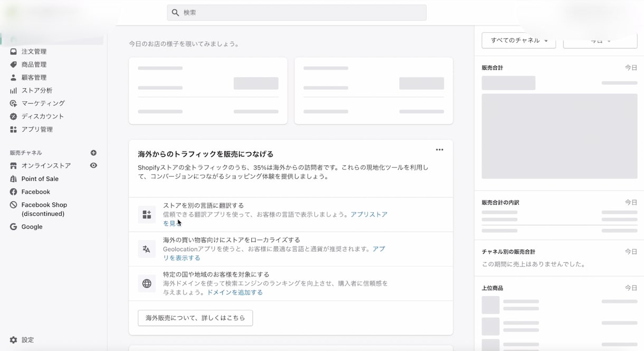Click inside the 検索 search field
Screen dimensions: 644x351
click(x=297, y=13)
